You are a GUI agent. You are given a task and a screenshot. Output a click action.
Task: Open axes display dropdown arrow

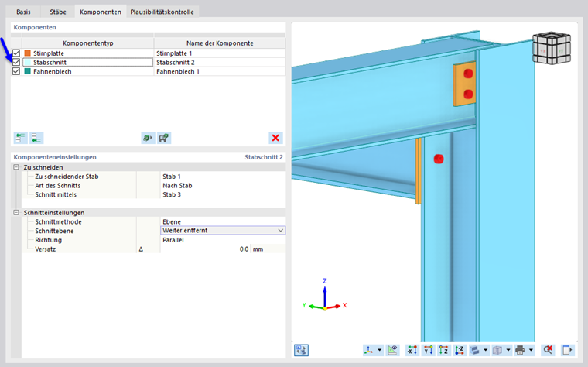(380, 350)
